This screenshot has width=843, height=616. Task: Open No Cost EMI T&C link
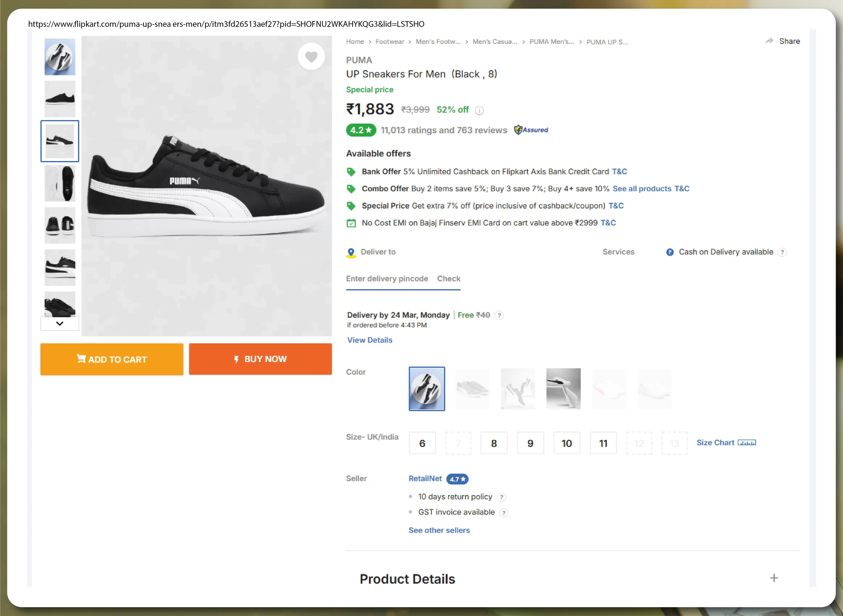tap(608, 223)
